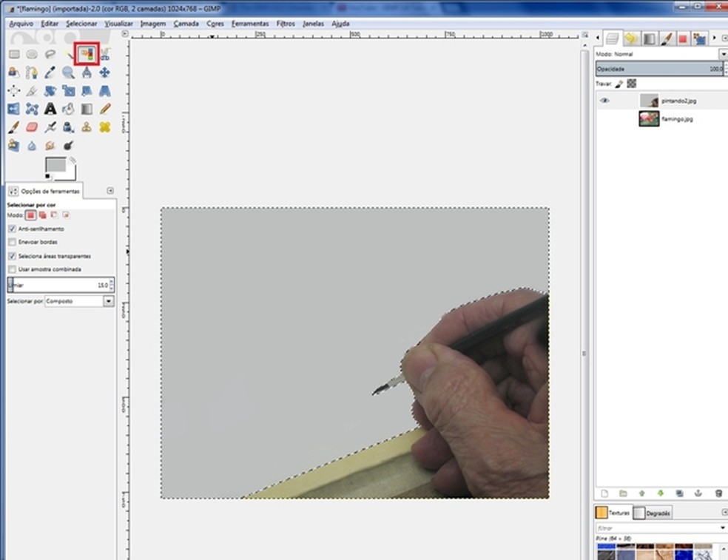The height and width of the screenshot is (560, 728).
Task: Choose subtract from selection mode button
Action: pyautogui.click(x=54, y=215)
